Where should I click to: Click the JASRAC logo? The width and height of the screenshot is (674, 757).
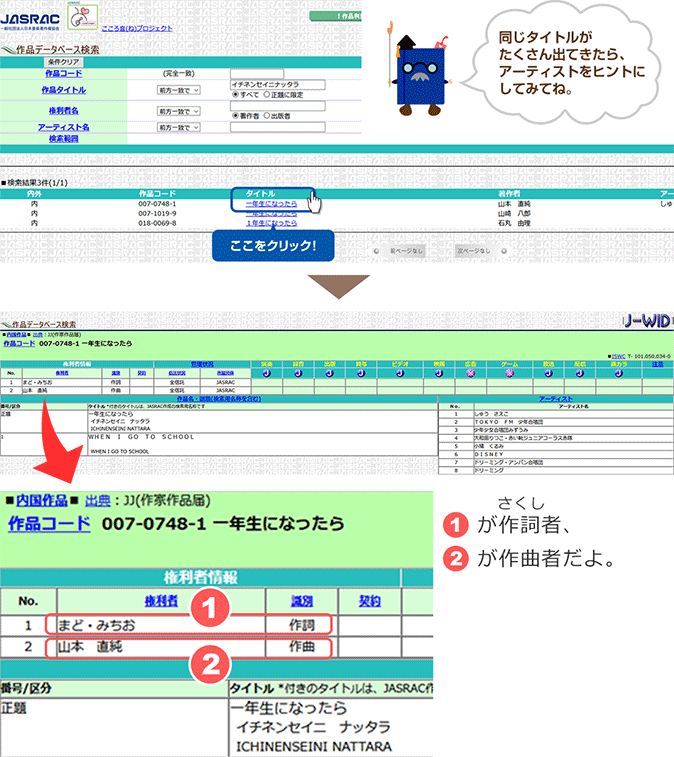[x=30, y=20]
